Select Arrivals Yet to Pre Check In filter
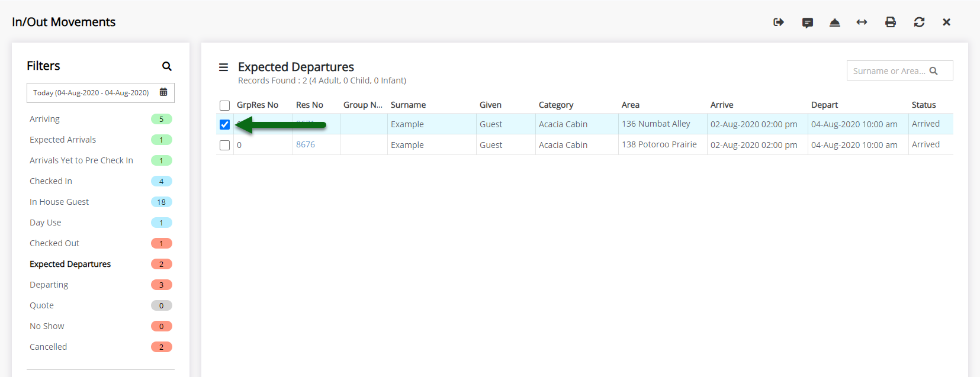Viewport: 980px width, 377px height. click(81, 160)
